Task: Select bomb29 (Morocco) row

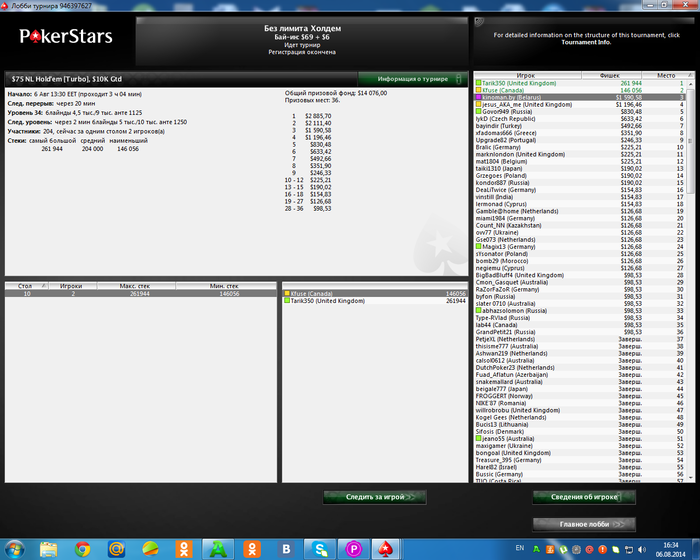Action: pos(580,261)
